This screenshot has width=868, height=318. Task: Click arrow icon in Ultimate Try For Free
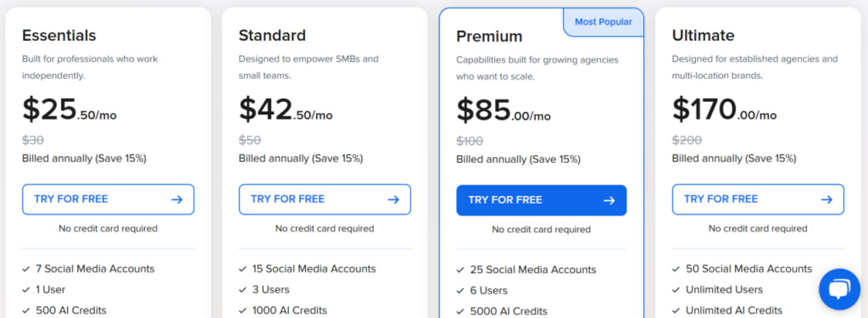click(x=826, y=199)
